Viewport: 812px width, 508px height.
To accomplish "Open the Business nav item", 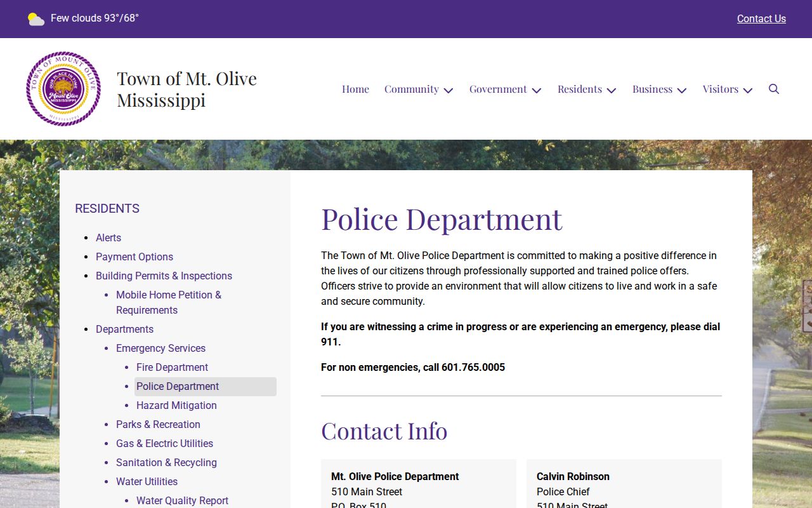I will pyautogui.click(x=652, y=89).
